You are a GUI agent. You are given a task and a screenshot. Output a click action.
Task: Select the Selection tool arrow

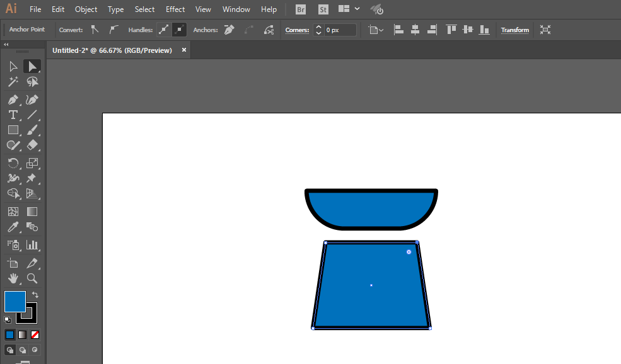point(13,67)
